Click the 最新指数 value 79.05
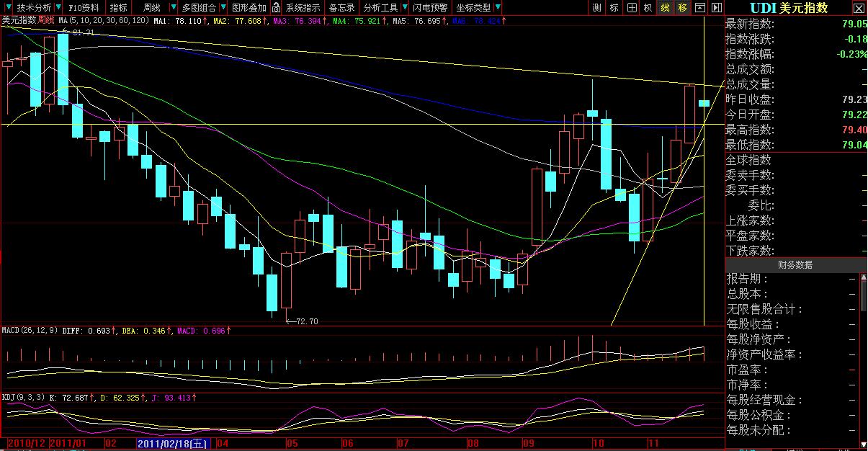This screenshot has width=868, height=451. (855, 24)
